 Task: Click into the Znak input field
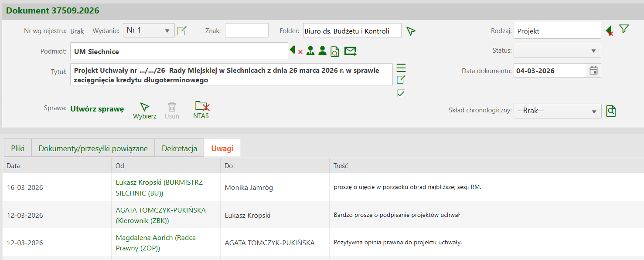pyautogui.click(x=246, y=30)
